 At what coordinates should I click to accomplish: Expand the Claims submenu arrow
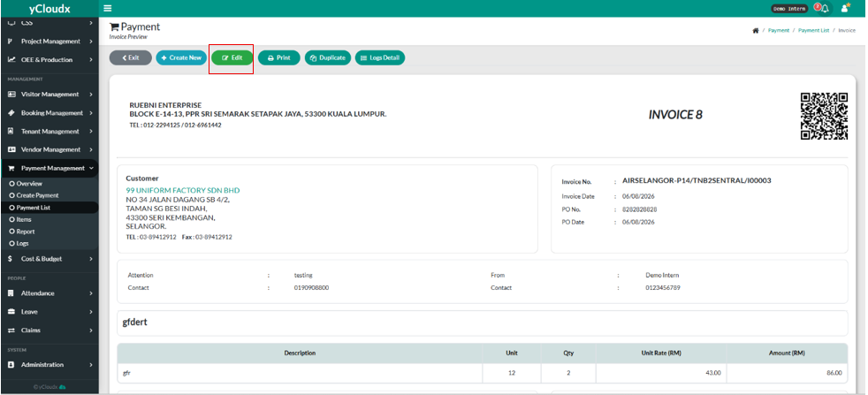click(91, 330)
